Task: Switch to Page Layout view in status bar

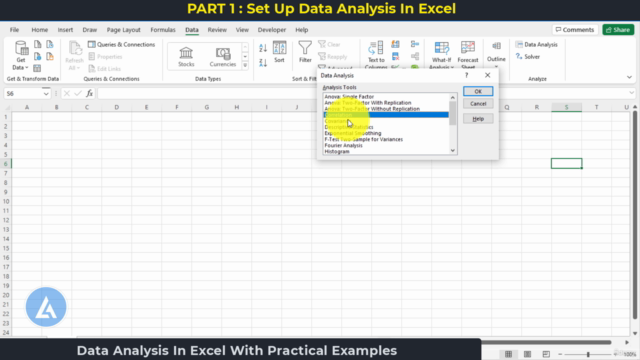Action: point(527,354)
